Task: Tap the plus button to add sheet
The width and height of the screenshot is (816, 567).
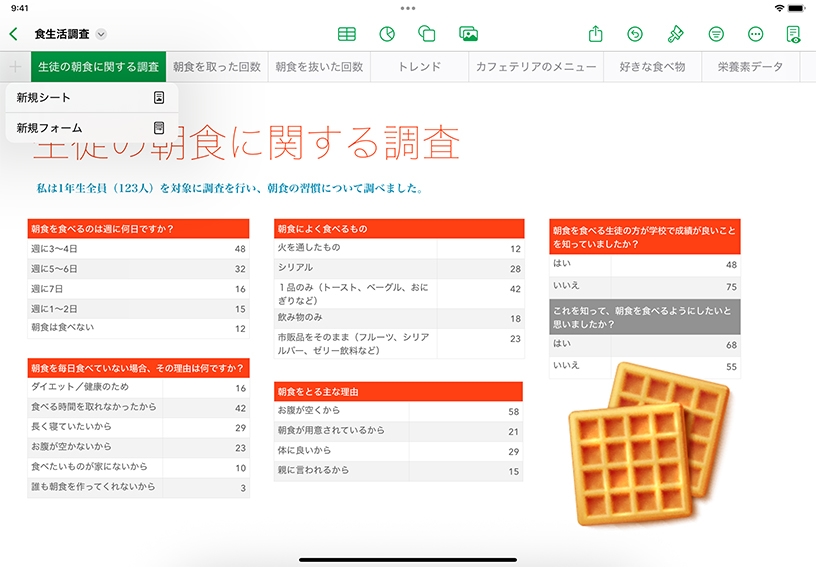Action: [x=15, y=67]
